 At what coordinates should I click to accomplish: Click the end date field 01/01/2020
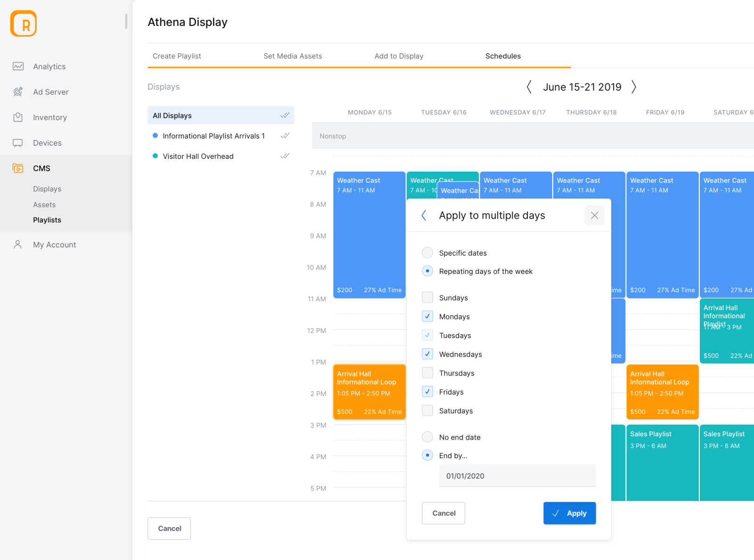(517, 476)
